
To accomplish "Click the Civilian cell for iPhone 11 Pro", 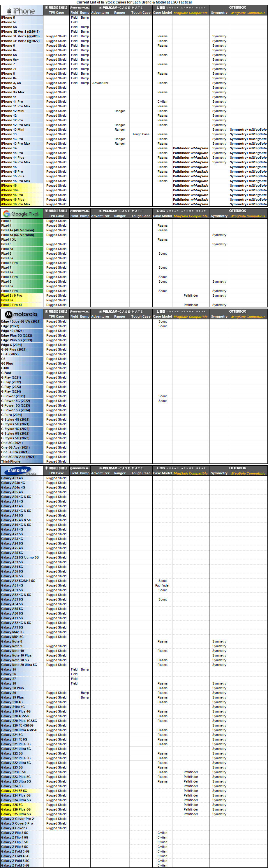I will click(162, 101).
